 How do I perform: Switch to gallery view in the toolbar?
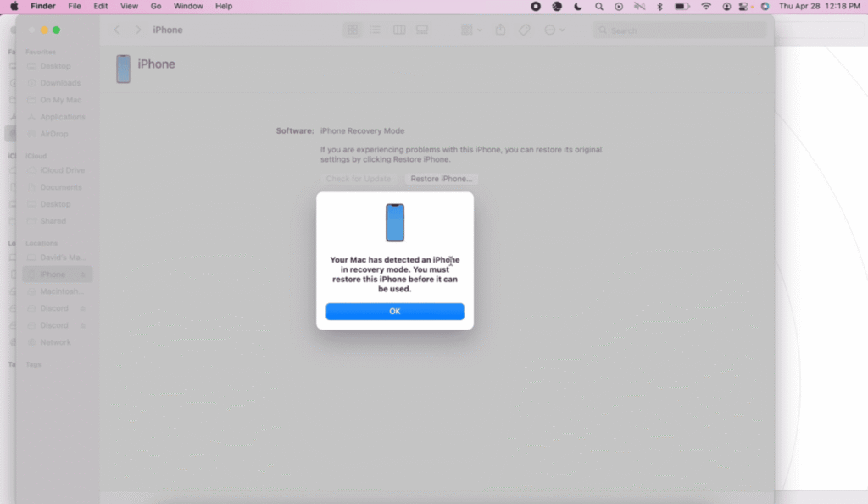422,30
